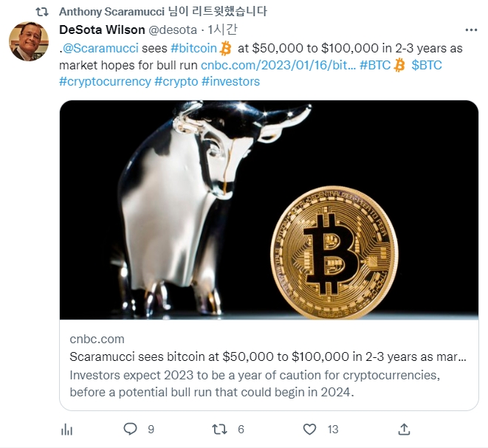Open tweet analytics bar chart icon
This screenshot has width=488, height=448.
[x=66, y=430]
